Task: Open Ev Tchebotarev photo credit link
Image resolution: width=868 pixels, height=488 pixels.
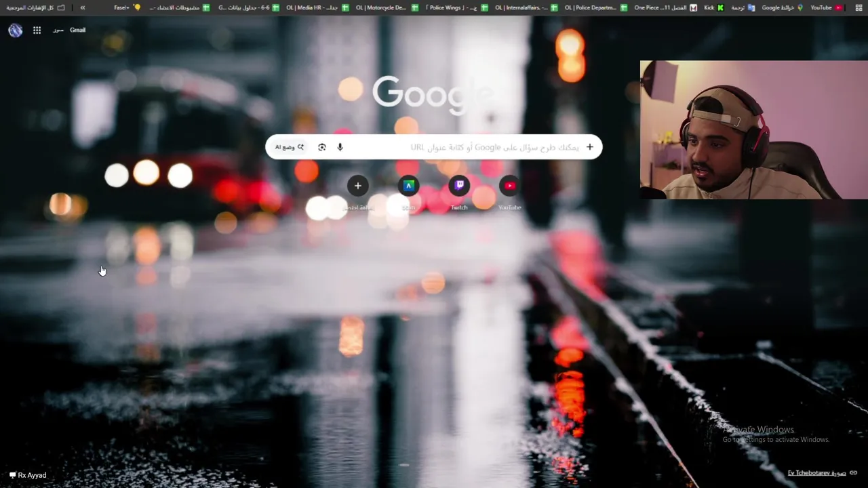Action: coord(816,473)
